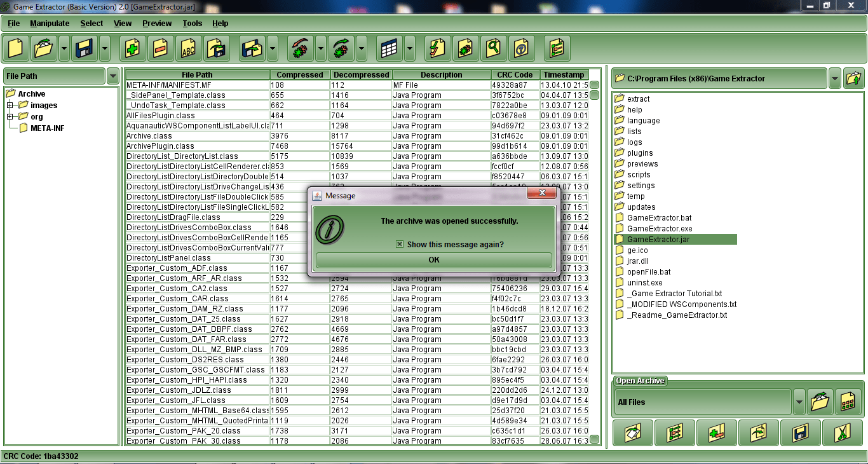Click the table view grid toolbar icon
This screenshot has height=464, width=868.
point(390,48)
